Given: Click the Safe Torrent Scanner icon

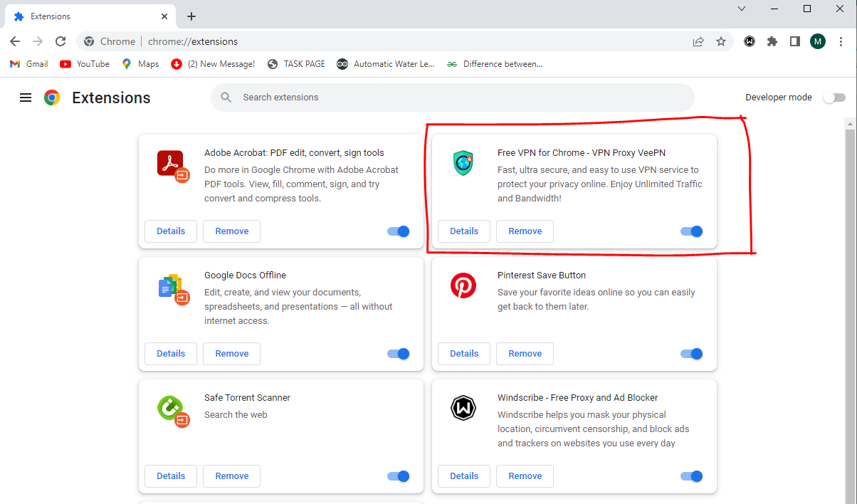Looking at the screenshot, I should 172,411.
